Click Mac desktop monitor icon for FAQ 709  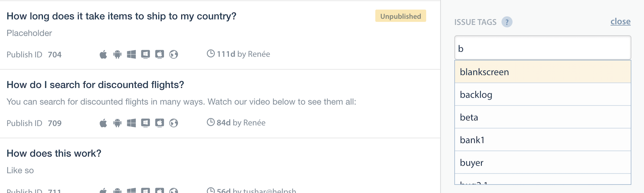160,123
